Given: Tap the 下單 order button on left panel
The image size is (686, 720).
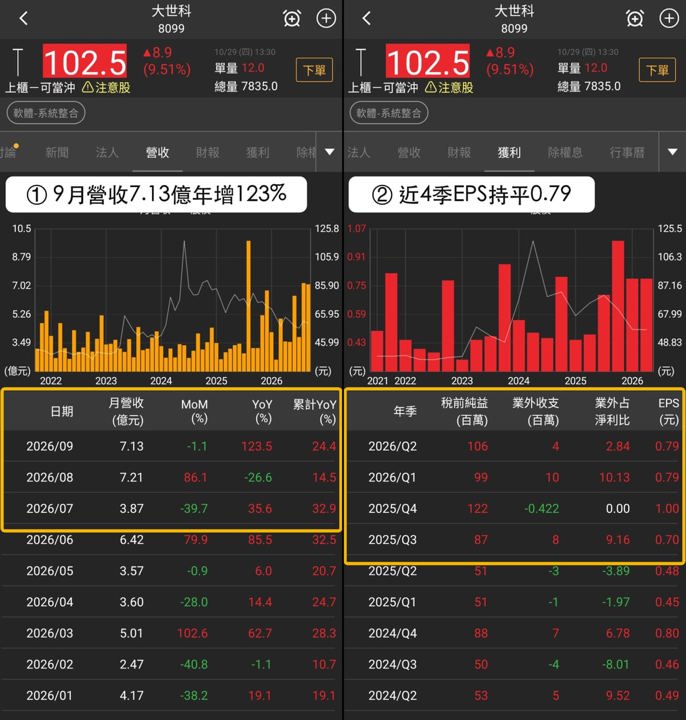Looking at the screenshot, I should tap(315, 70).
